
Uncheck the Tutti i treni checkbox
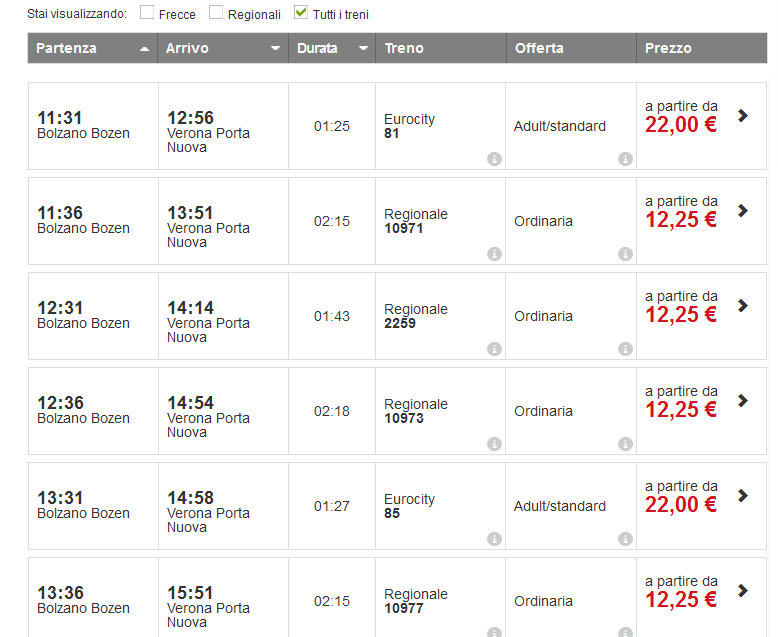(x=301, y=13)
